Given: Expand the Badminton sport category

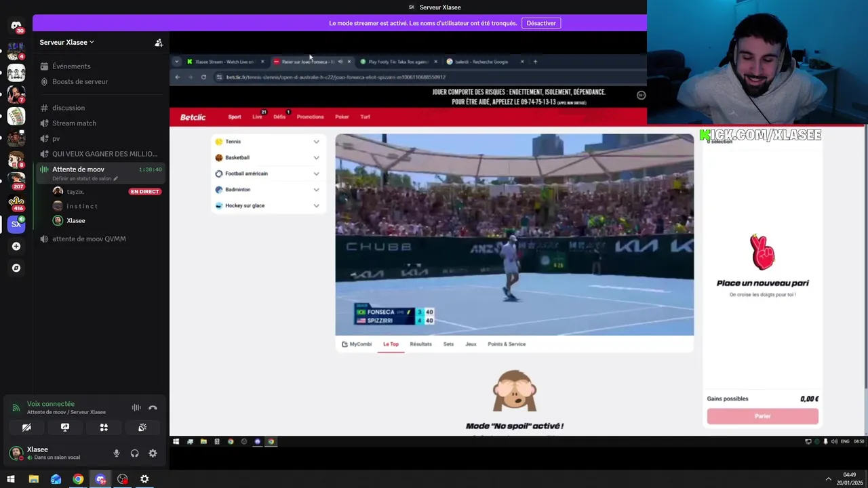Looking at the screenshot, I should coord(267,190).
